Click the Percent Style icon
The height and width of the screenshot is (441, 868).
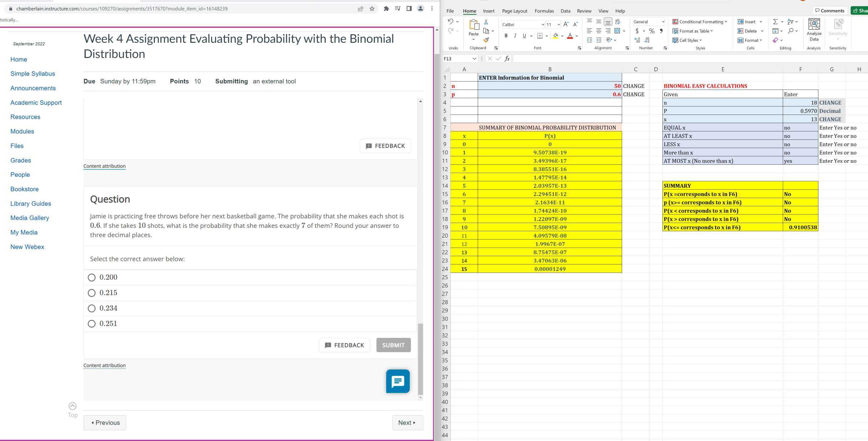click(652, 31)
